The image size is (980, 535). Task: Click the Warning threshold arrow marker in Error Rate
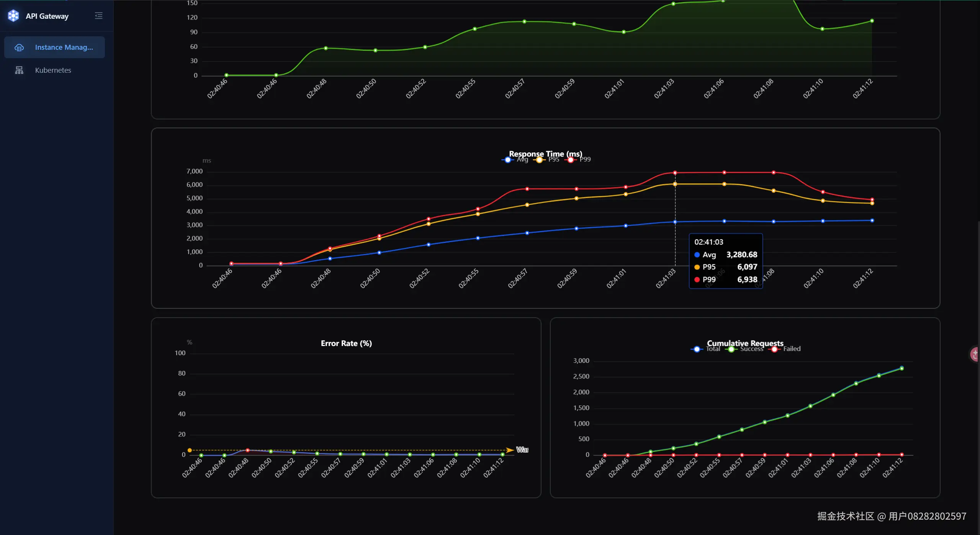[510, 450]
